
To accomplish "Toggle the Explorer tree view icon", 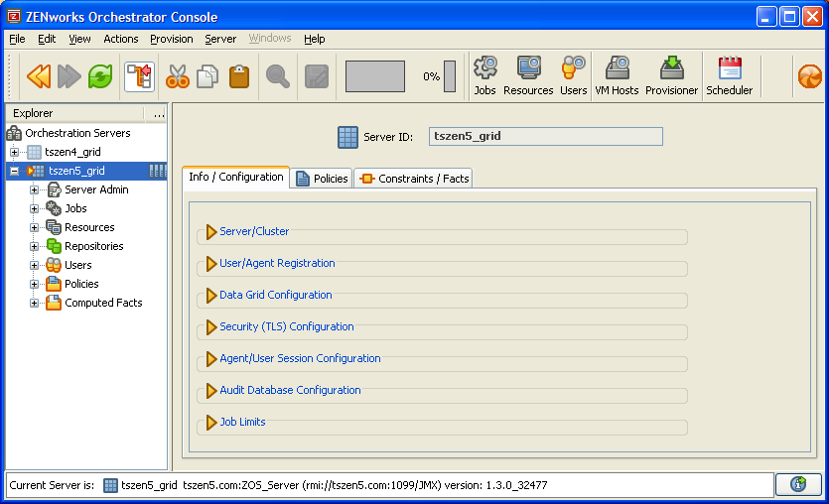I will coord(140,76).
